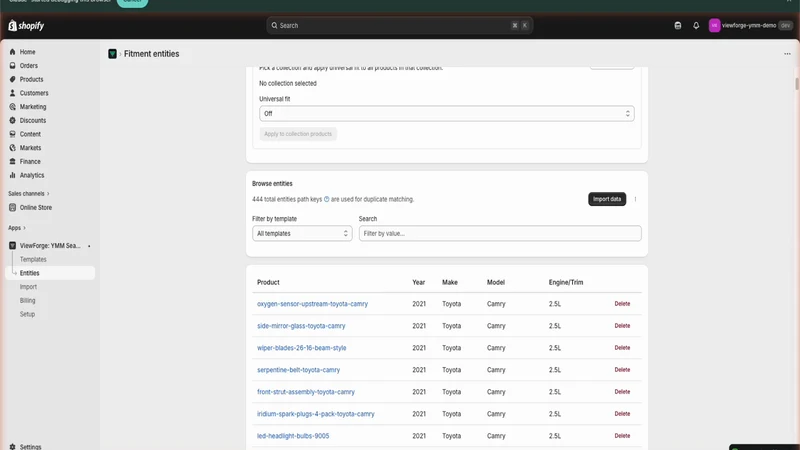Go to Products in sidebar
Screen dimensions: 800x450
31,80
